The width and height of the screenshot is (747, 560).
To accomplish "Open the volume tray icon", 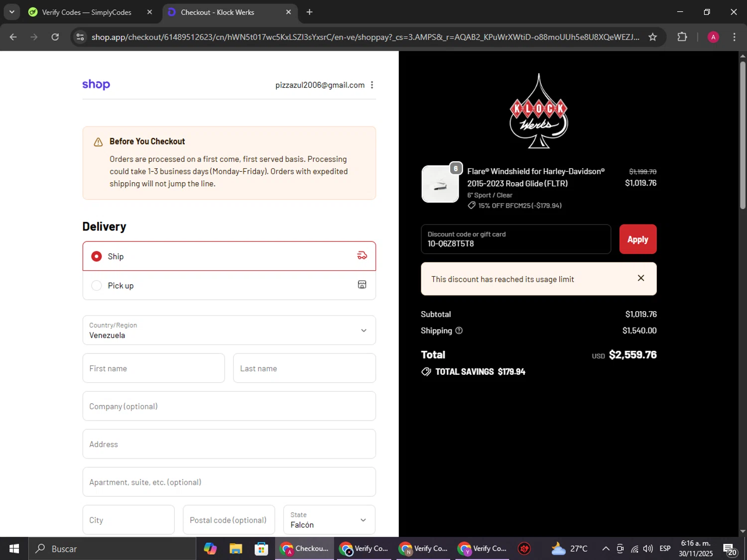I will (x=648, y=549).
